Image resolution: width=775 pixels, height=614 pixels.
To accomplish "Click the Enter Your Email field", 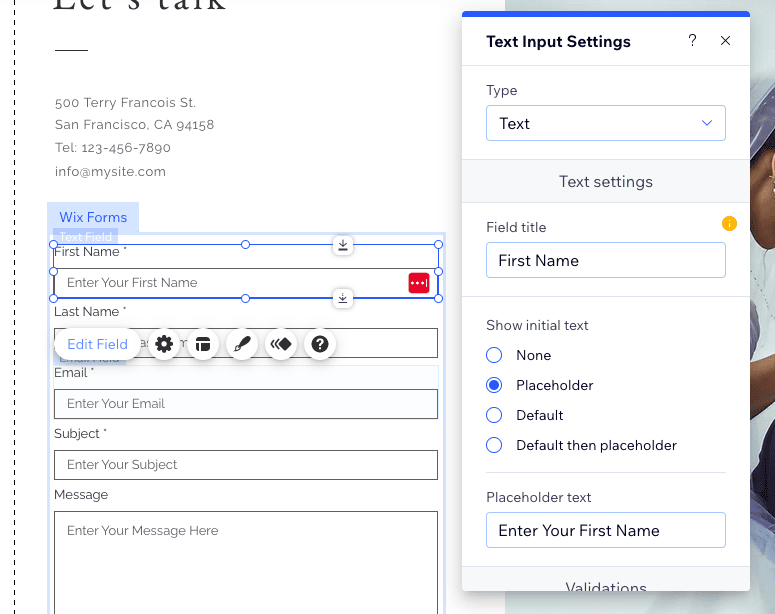I will point(246,404).
